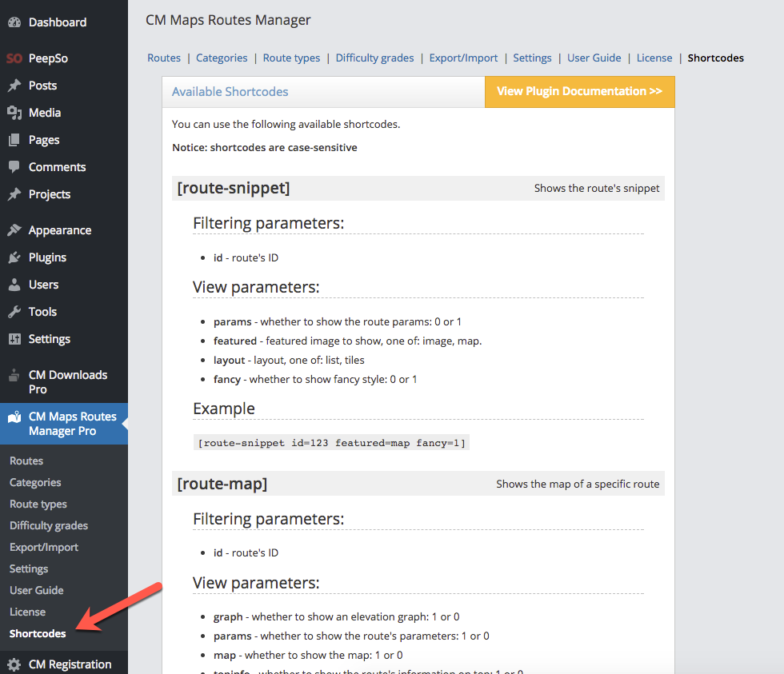Viewport: 784px width, 674px height.
Task: Click the Media library icon
Action: pyautogui.click(x=14, y=113)
